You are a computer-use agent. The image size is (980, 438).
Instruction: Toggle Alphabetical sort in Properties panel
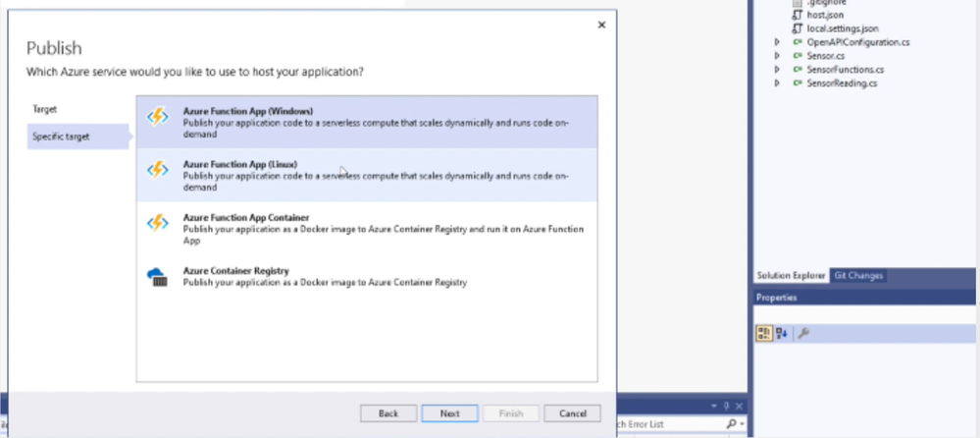[781, 334]
